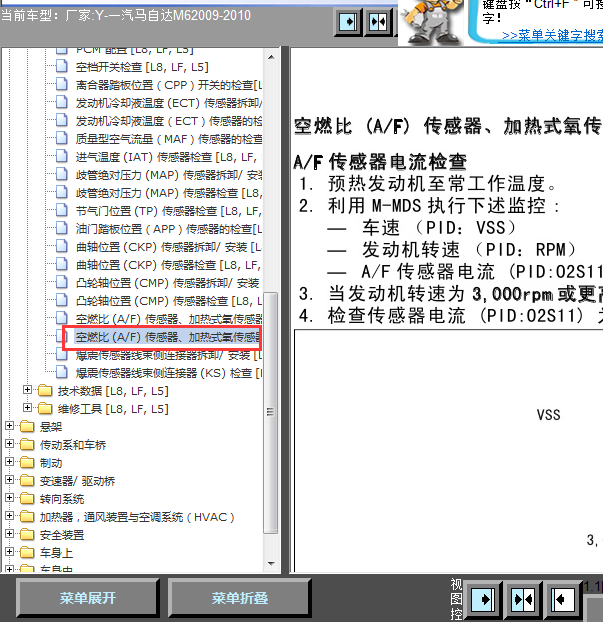The height and width of the screenshot is (622, 603).
Task: Click the A/F 传感器电流检查 heading
Action: (380, 162)
